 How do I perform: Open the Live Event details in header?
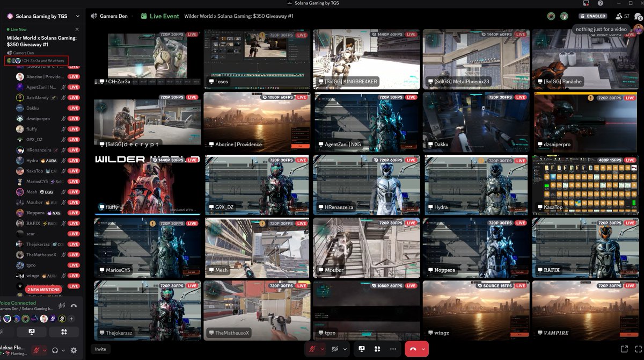coord(160,16)
